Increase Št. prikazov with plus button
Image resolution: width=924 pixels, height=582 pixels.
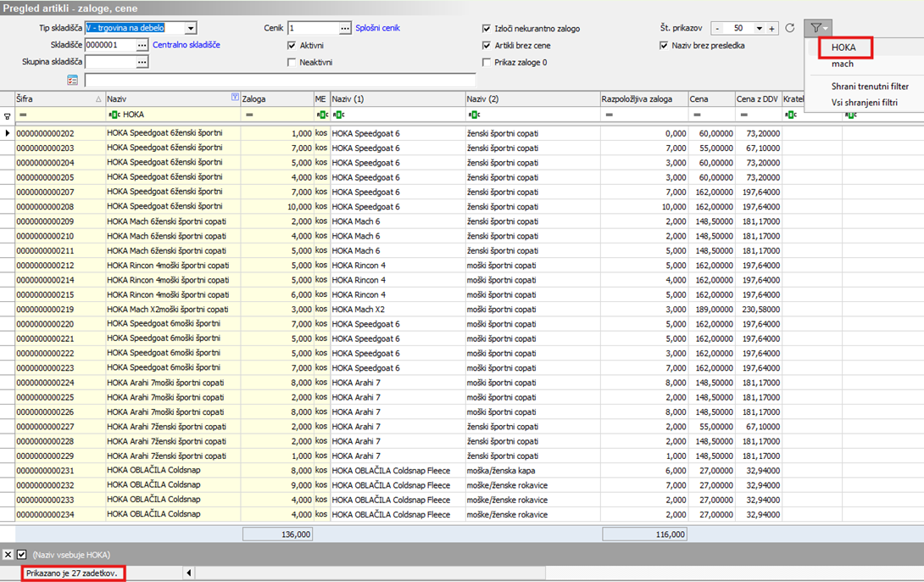click(x=772, y=28)
